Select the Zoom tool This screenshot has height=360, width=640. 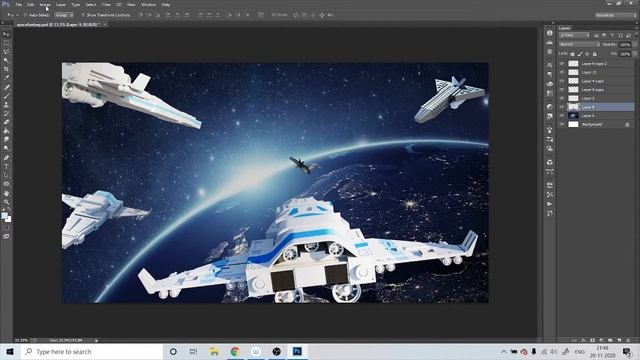(6, 202)
